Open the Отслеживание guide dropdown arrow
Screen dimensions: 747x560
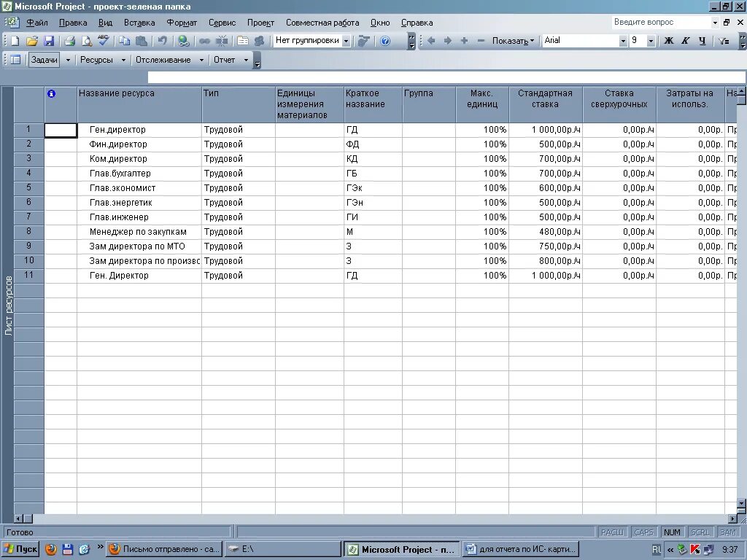pyautogui.click(x=201, y=60)
